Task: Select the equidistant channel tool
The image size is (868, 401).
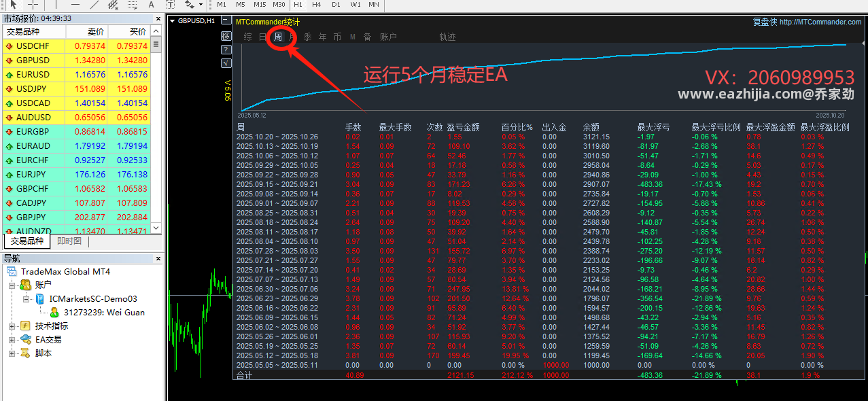Action: coord(114,4)
